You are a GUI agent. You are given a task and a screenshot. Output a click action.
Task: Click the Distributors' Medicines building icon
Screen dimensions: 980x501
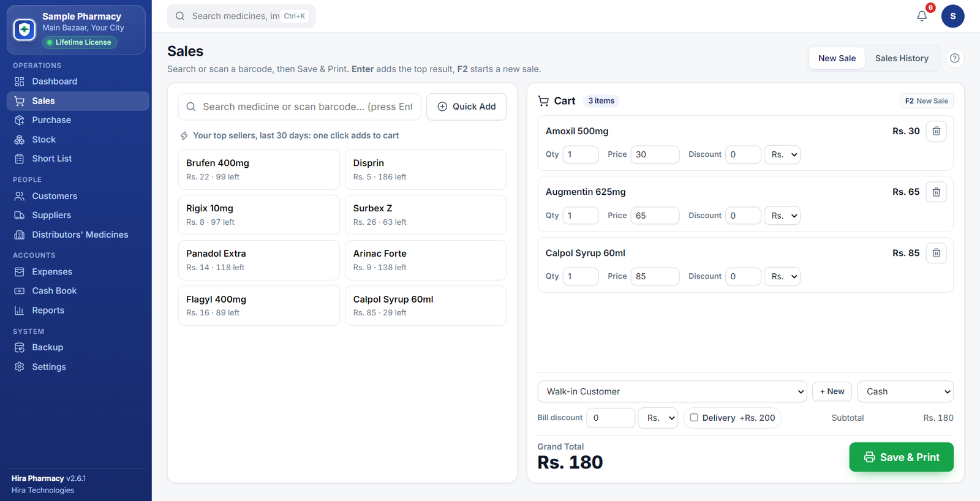coord(20,235)
